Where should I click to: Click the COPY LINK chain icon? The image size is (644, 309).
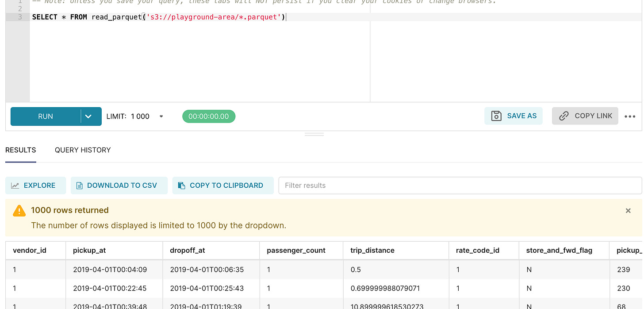coord(563,116)
